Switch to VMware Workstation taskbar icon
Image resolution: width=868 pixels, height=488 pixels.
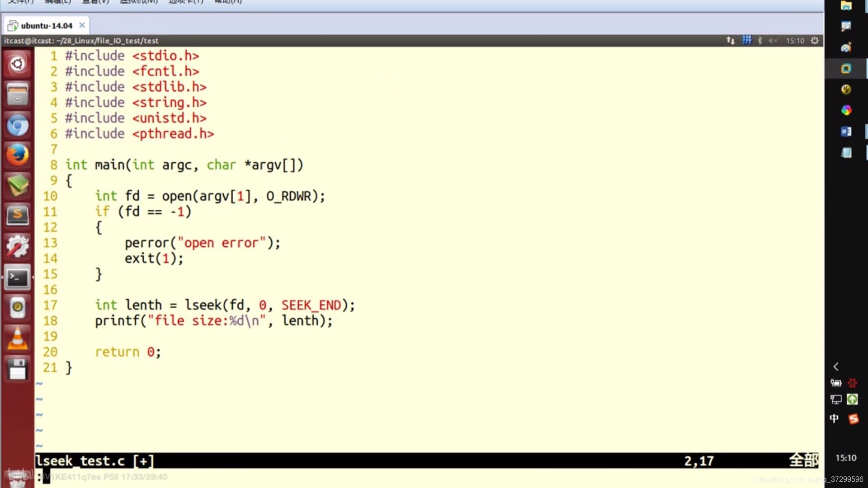[x=846, y=69]
